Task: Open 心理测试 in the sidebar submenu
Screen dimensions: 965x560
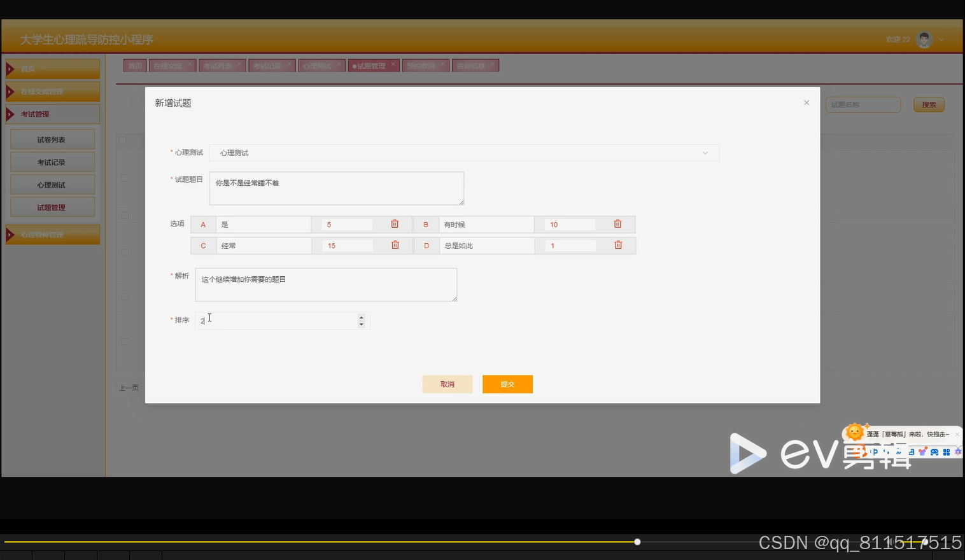Action: [52, 185]
